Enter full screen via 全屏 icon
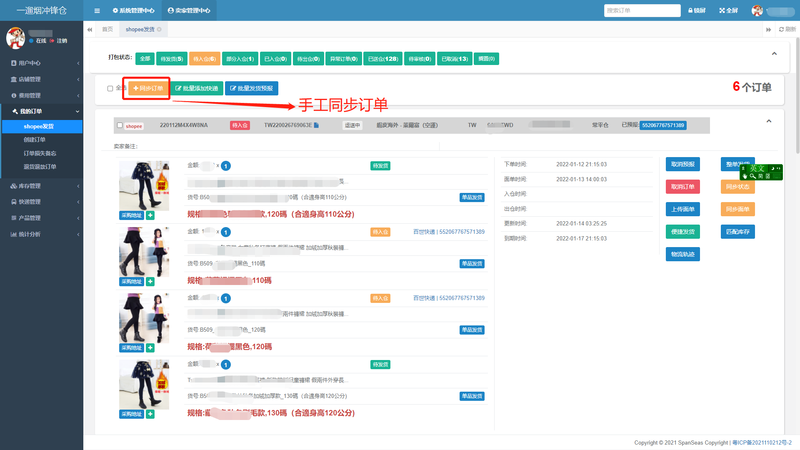The width and height of the screenshot is (800, 450). click(730, 10)
